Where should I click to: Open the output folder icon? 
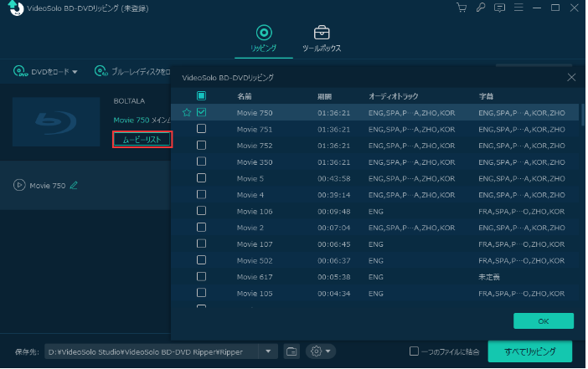point(291,351)
